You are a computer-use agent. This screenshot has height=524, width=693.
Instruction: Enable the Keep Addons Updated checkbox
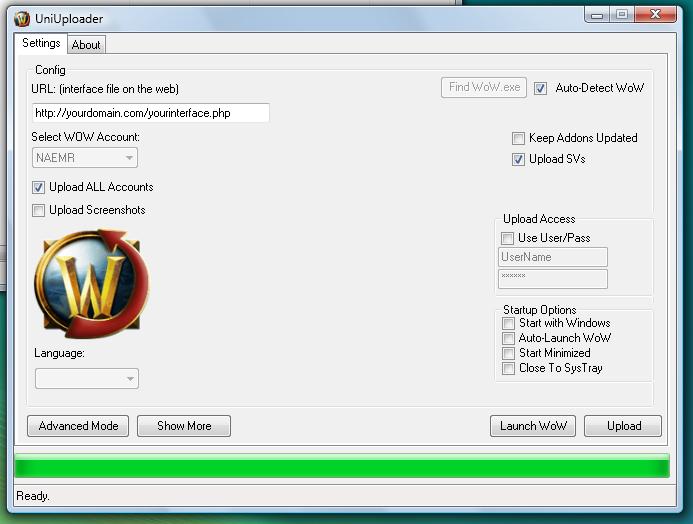[x=518, y=138]
